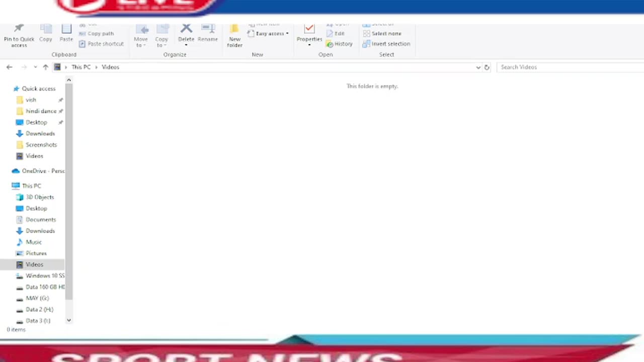Click the forward navigation arrow
Image resolution: width=644 pixels, height=362 pixels.
tap(24, 67)
